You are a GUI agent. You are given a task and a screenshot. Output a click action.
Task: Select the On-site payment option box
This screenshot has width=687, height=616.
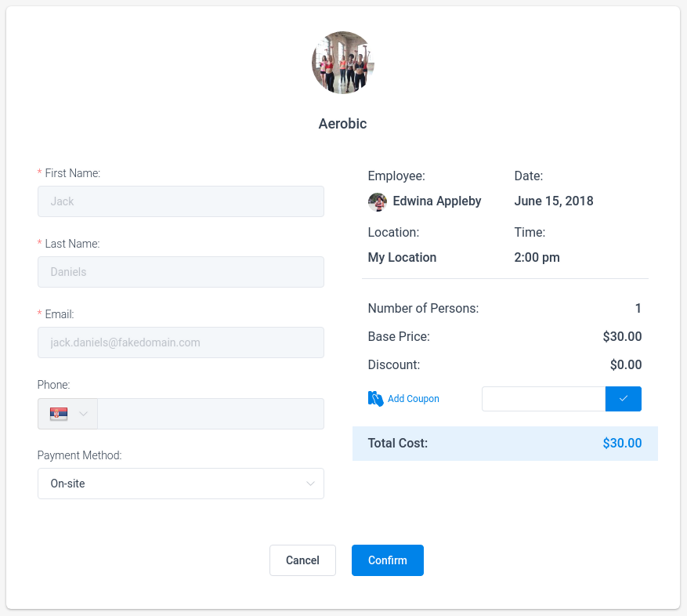[180, 484]
